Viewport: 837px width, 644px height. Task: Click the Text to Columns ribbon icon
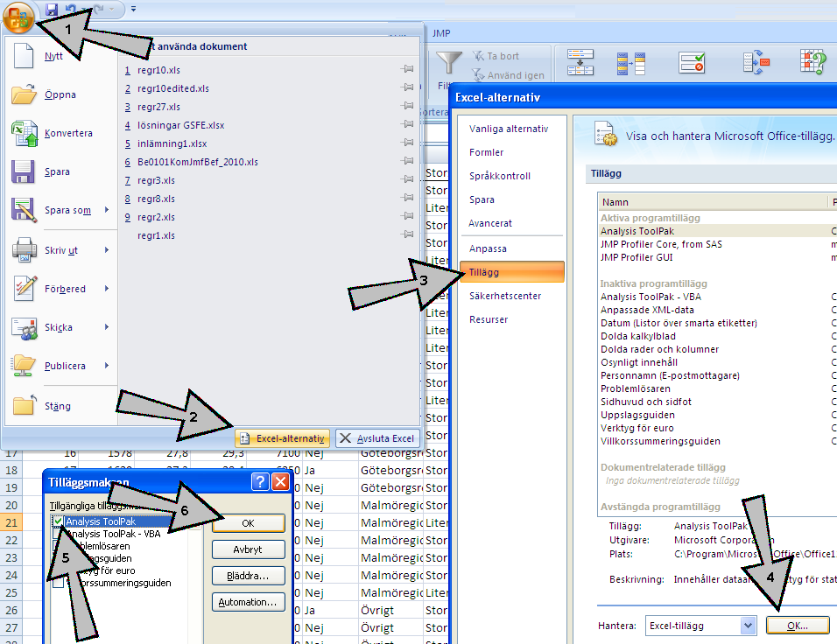580,62
